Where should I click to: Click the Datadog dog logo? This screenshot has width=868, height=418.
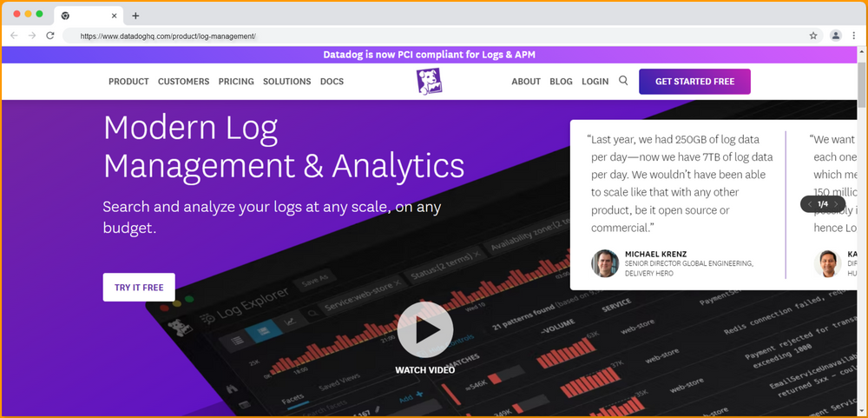(x=428, y=82)
